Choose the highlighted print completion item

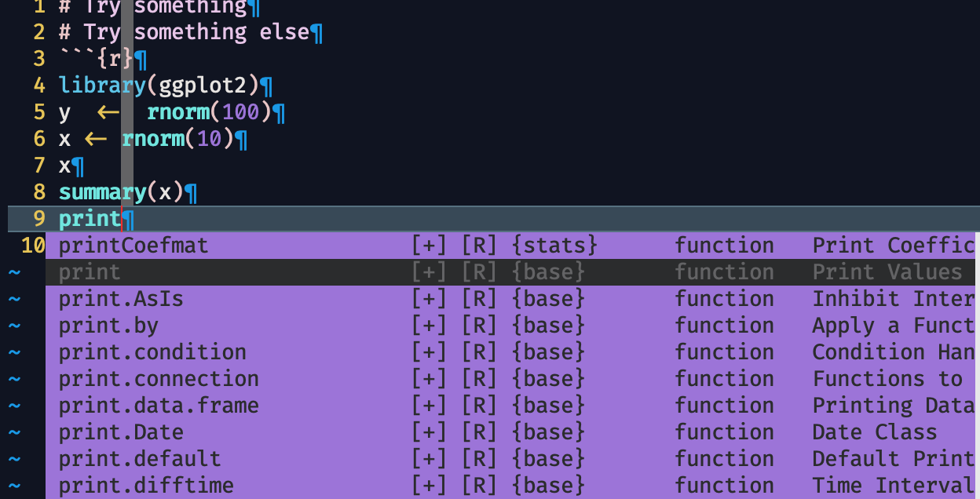[510, 272]
